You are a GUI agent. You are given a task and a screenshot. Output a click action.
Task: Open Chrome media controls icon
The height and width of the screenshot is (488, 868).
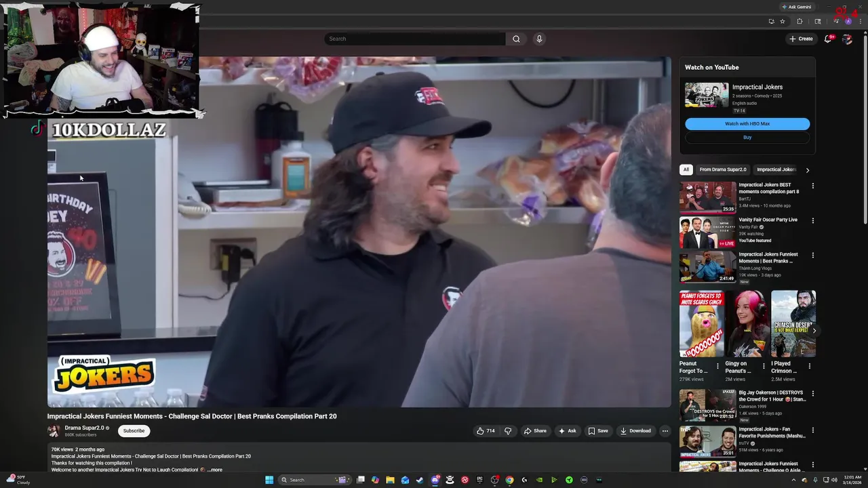pos(837,21)
